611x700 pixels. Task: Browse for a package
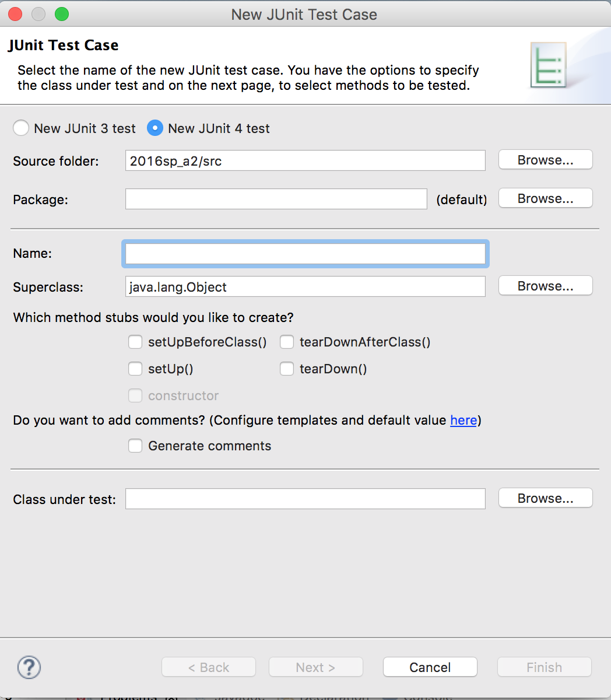coord(545,198)
